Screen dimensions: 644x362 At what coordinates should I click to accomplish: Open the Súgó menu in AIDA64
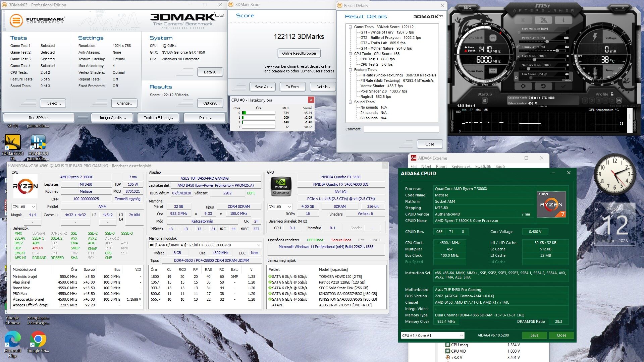point(500,166)
